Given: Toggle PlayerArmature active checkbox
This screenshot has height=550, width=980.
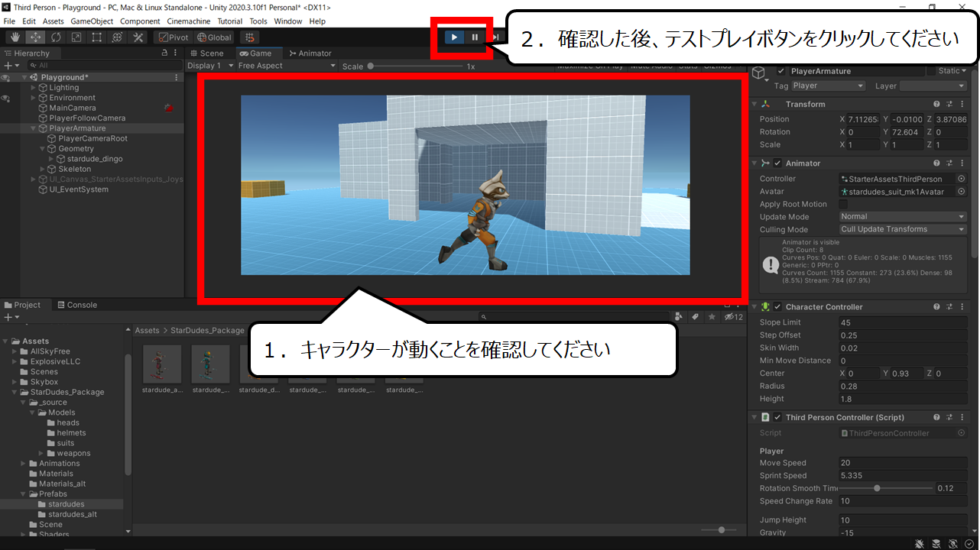Looking at the screenshot, I should click(780, 71).
